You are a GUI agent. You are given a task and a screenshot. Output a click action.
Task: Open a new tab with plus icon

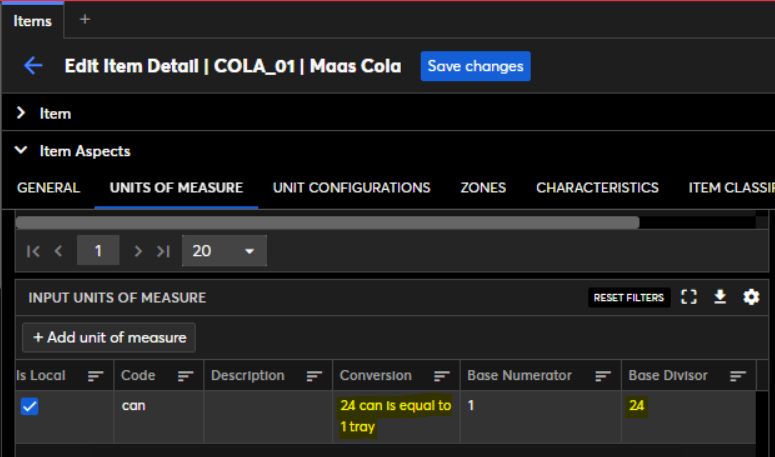[85, 19]
